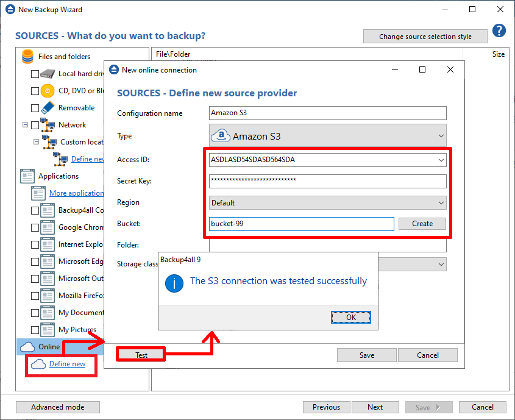The image size is (515, 420).
Task: Click the Microsoft Edge plugin icon
Action: (48, 262)
